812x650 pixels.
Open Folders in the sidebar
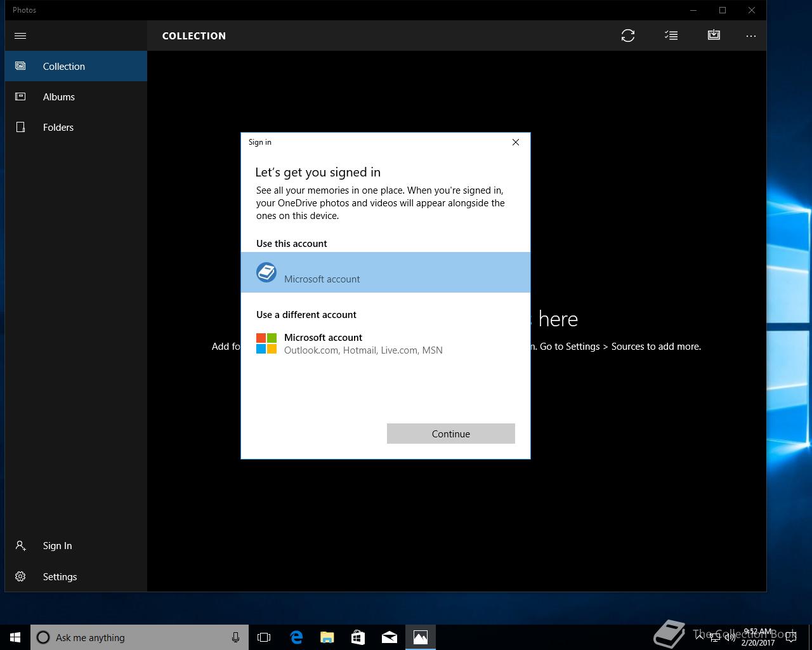point(76,127)
